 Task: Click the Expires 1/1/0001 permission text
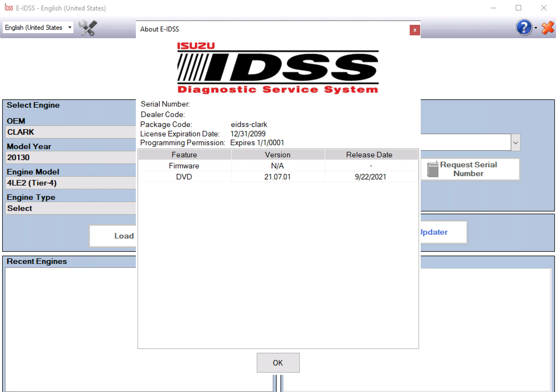[x=257, y=143]
